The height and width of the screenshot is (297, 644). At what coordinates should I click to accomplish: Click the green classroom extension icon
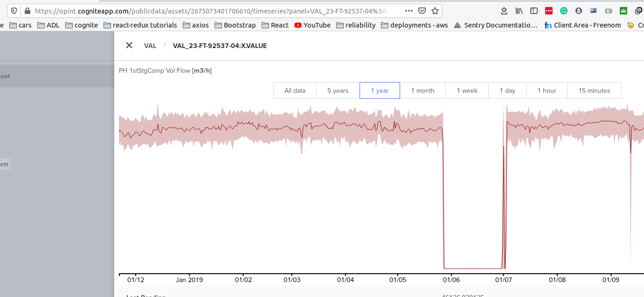click(x=623, y=10)
